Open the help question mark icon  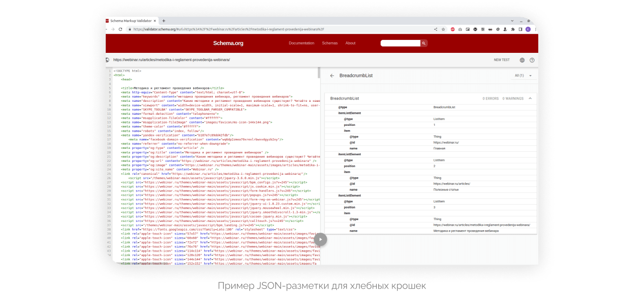tap(532, 60)
